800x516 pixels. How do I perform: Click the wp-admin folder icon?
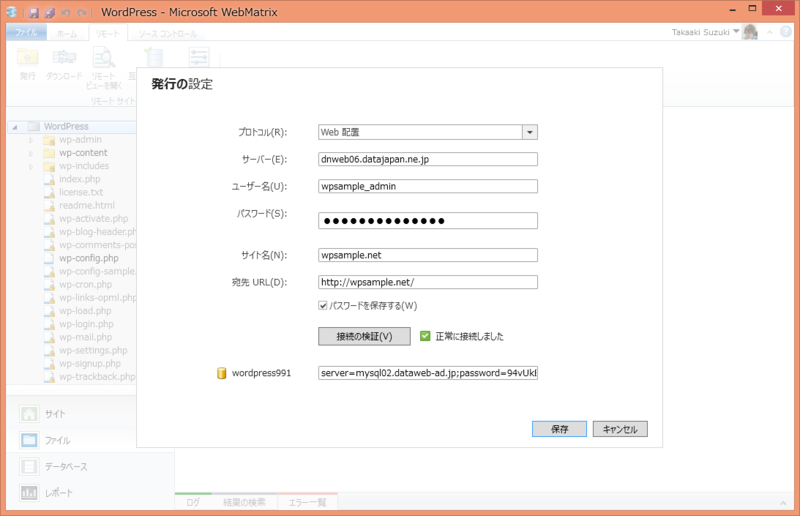(49, 140)
